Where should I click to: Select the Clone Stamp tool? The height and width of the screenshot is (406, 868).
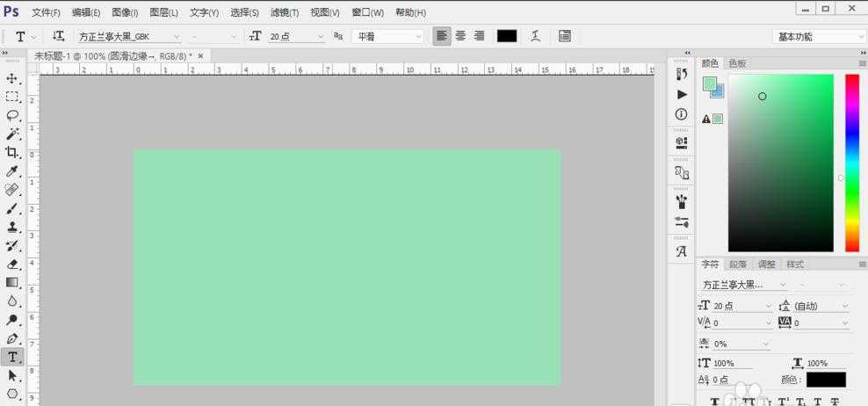coord(11,227)
